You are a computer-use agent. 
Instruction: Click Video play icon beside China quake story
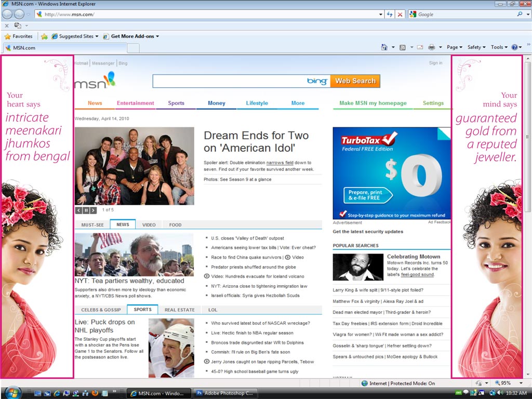[x=288, y=257]
